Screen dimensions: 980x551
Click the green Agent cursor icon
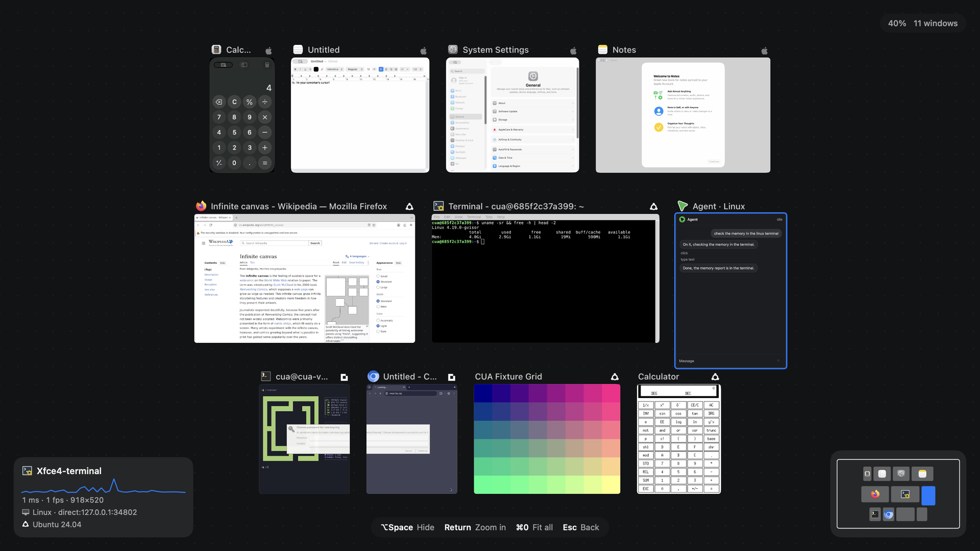682,206
